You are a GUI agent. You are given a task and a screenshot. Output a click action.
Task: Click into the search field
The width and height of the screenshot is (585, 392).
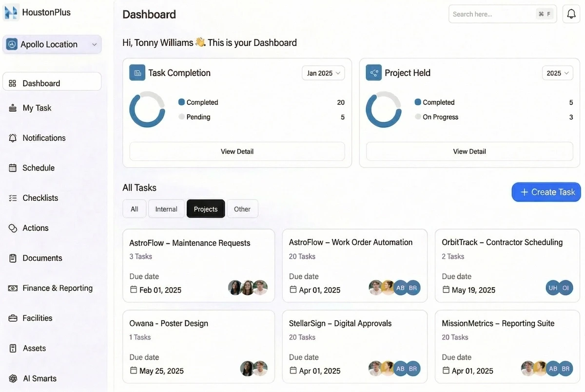(492, 14)
